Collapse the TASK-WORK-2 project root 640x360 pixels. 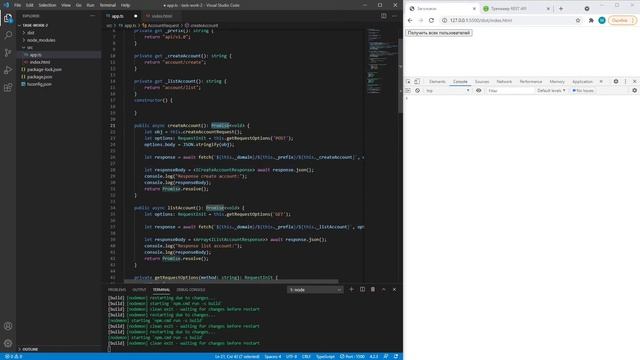pyautogui.click(x=35, y=25)
